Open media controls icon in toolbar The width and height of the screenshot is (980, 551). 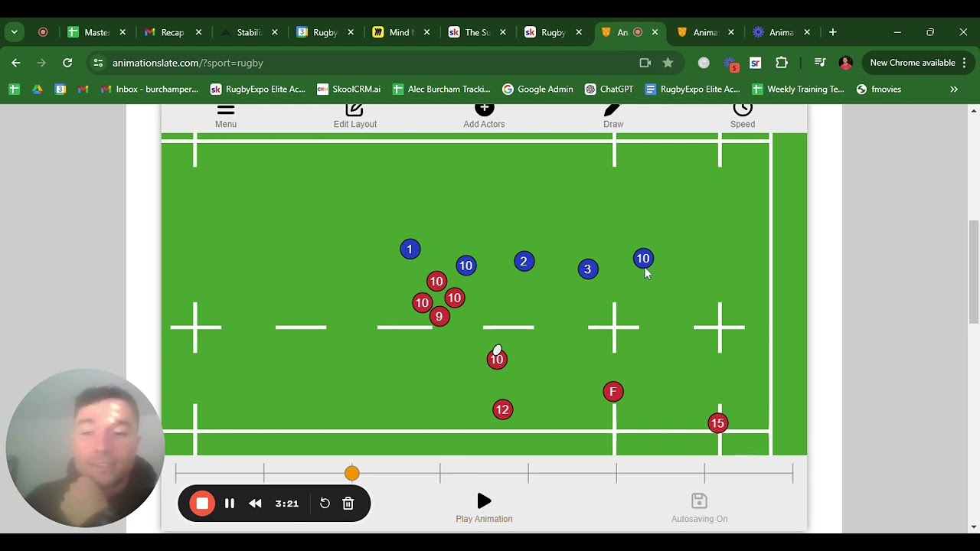click(x=820, y=63)
